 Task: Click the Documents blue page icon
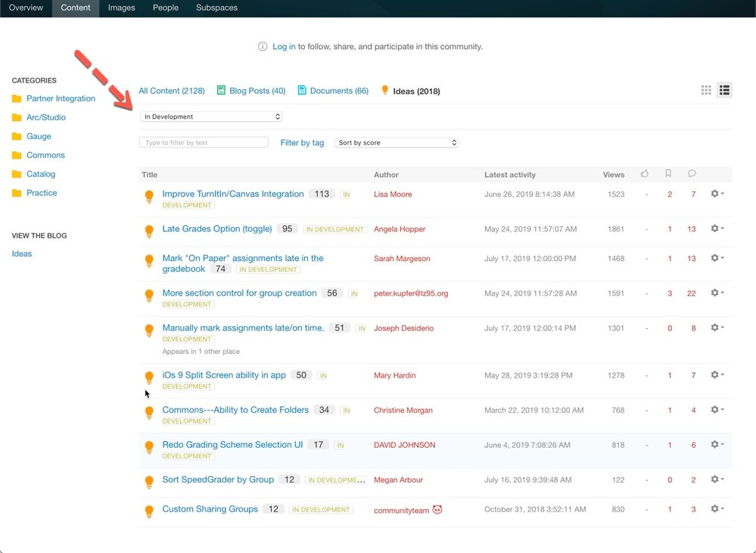coord(302,90)
